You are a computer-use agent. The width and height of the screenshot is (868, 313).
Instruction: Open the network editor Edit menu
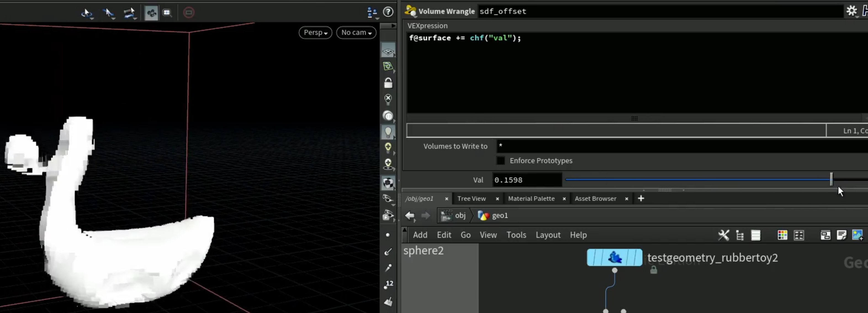pos(444,235)
